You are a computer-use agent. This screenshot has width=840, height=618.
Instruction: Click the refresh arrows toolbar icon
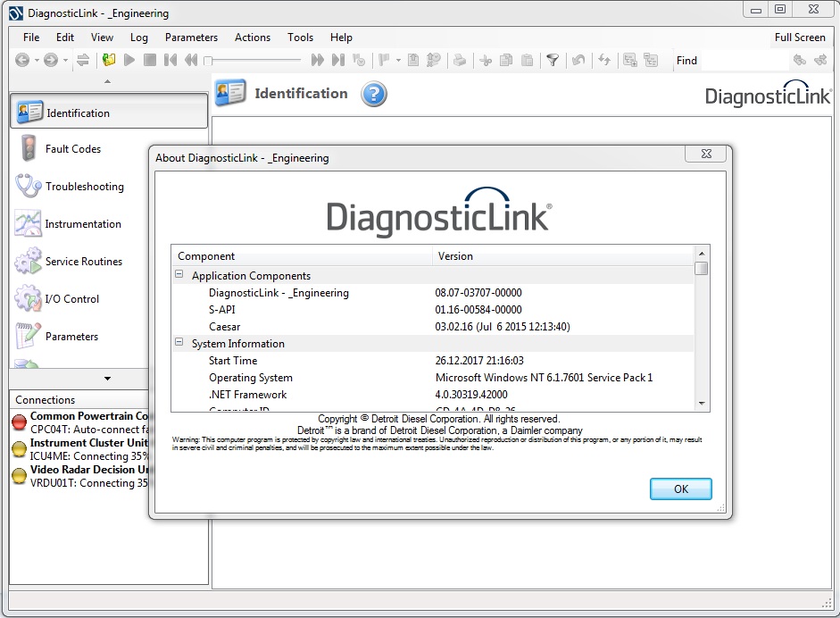pos(604,60)
